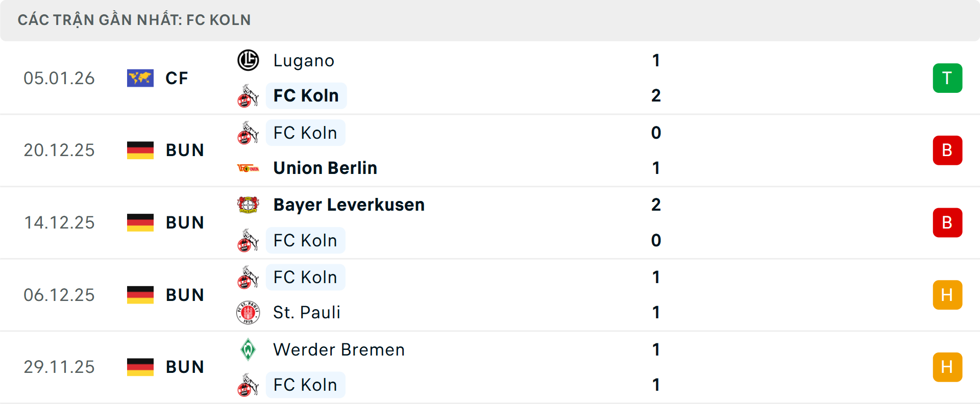The width and height of the screenshot is (980, 404).
Task: Select the Lugano team name
Action: pyautogui.click(x=304, y=60)
